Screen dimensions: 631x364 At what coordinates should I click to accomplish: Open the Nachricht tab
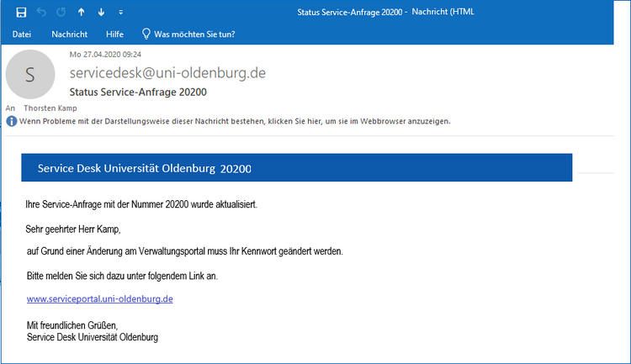tap(70, 34)
